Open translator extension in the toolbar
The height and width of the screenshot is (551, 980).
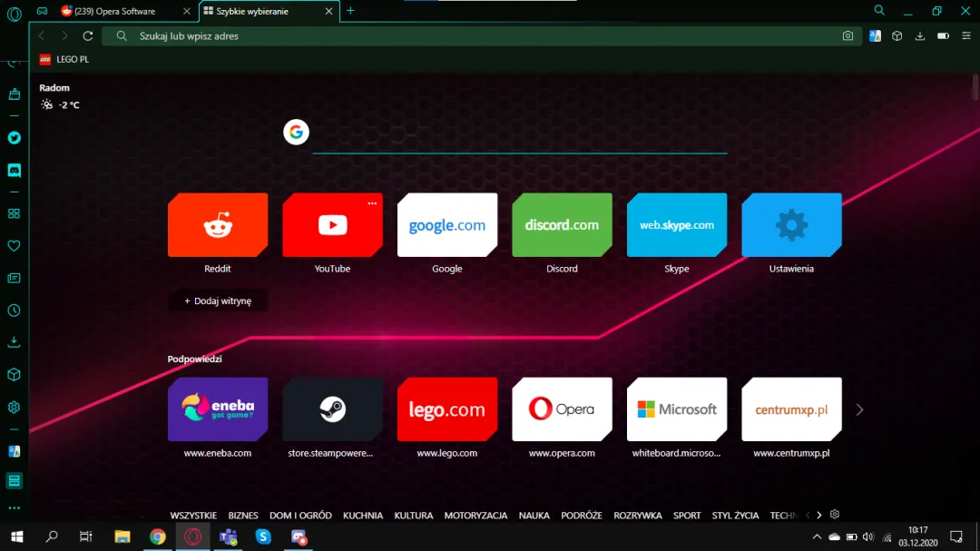[x=875, y=36]
